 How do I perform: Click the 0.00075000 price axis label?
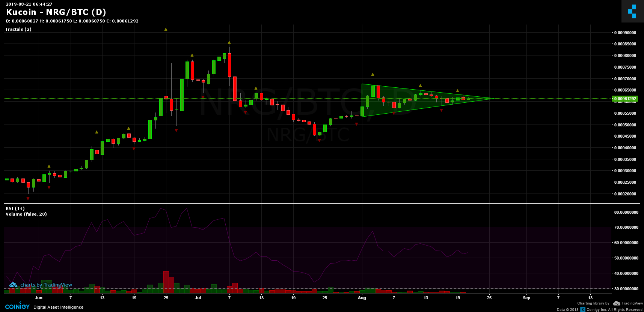click(x=625, y=67)
